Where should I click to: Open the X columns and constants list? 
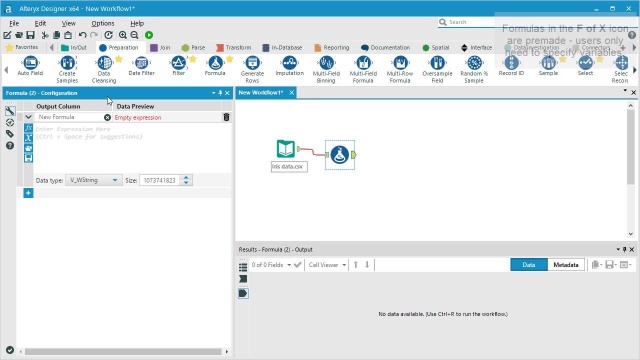point(28,138)
